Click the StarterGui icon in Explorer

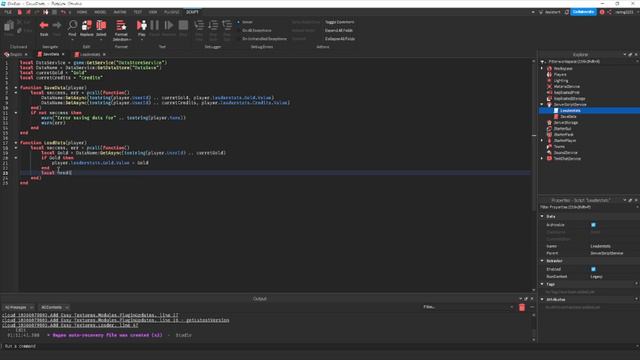point(549,129)
